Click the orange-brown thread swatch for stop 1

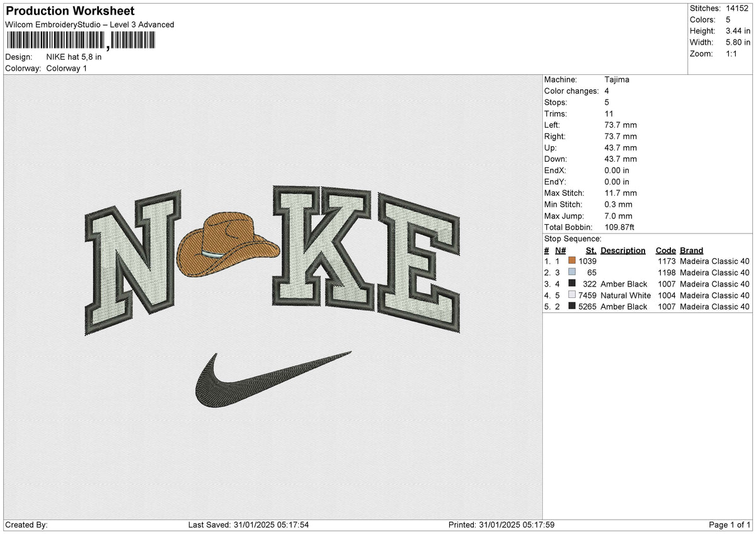tap(572, 261)
